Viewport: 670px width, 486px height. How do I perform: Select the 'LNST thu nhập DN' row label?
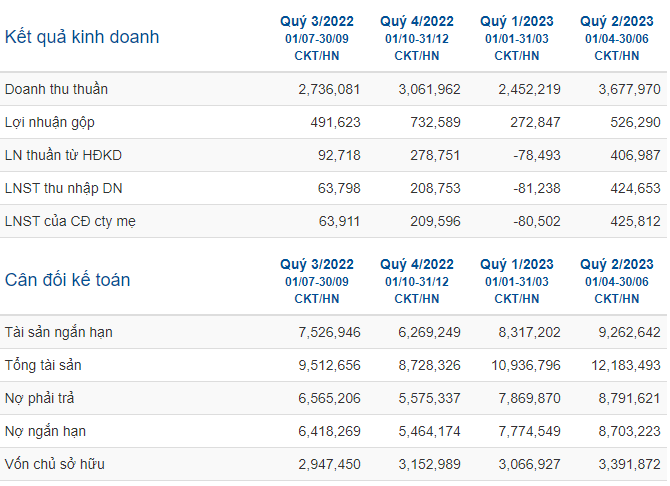point(63,188)
